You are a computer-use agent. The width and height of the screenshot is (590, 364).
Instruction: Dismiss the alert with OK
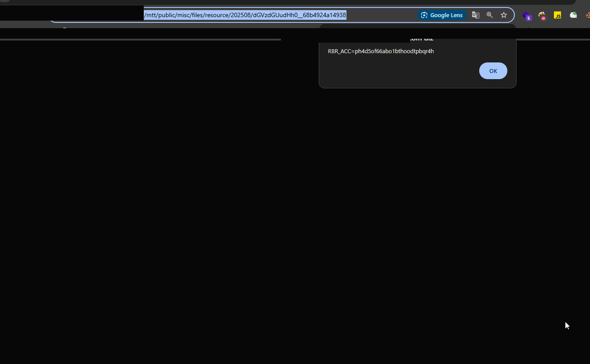point(493,71)
